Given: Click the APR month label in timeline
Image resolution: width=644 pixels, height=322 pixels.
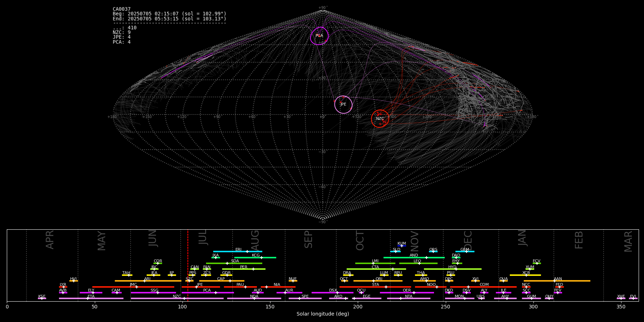Looking at the screenshot, I should pyautogui.click(x=50, y=240).
